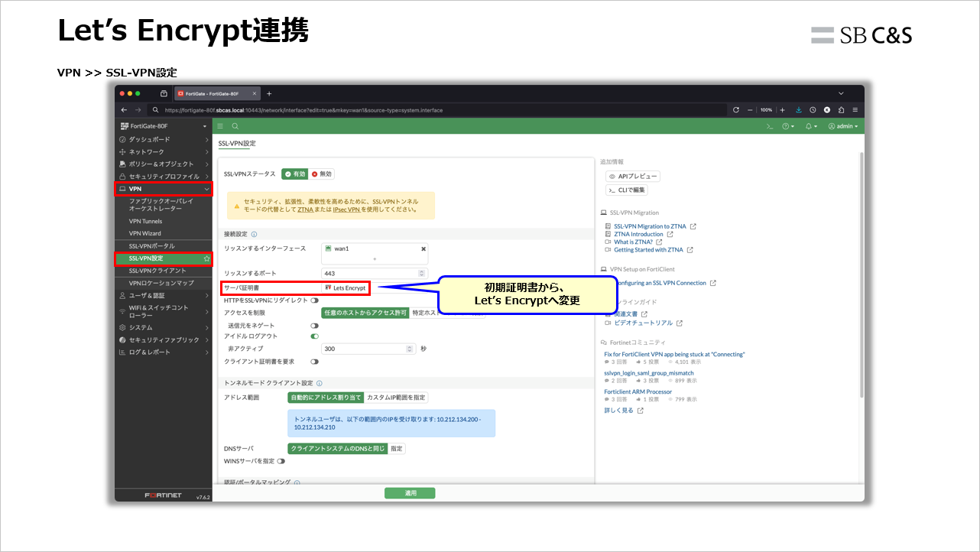Open the IPsec VPN link in warning
This screenshot has width=980, height=552.
point(346,209)
